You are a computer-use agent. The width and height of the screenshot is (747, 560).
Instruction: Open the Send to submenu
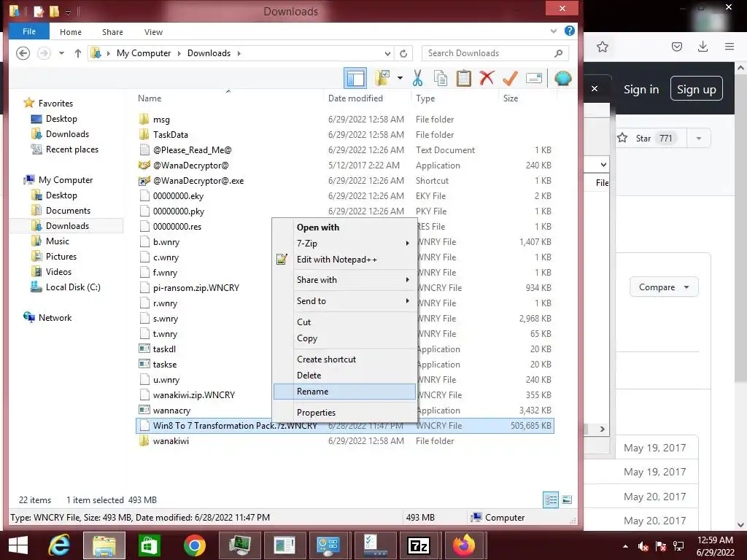pyautogui.click(x=345, y=301)
